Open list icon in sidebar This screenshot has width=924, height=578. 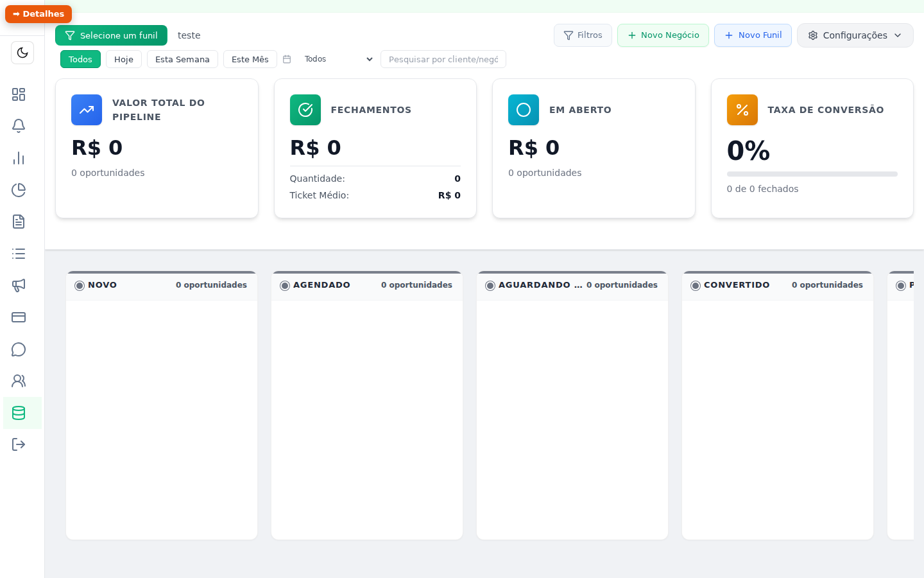[x=19, y=254]
